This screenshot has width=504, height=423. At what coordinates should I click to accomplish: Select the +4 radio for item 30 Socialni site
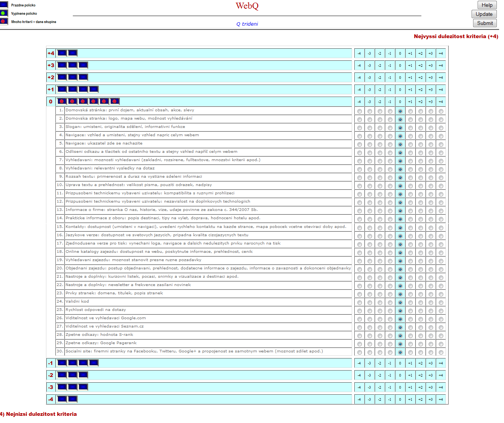point(441,352)
